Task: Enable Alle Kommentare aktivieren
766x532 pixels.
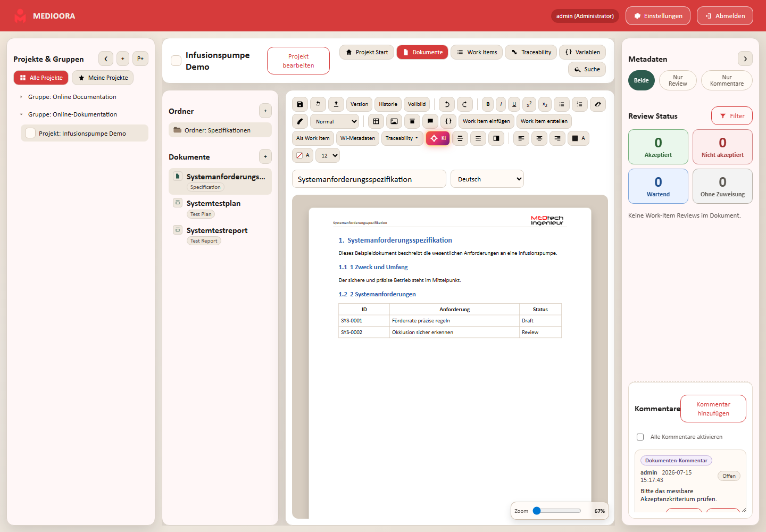Action: (640, 437)
